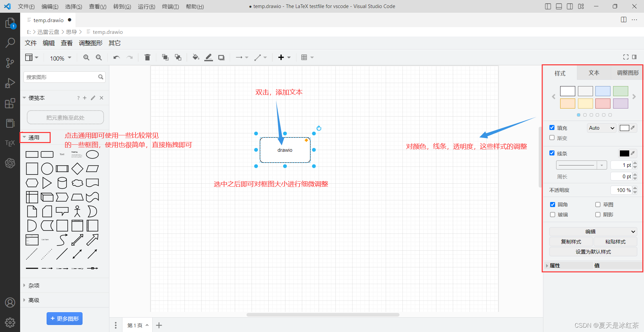Open fill color bucket tool
This screenshot has width=644, height=332.
tap(196, 57)
